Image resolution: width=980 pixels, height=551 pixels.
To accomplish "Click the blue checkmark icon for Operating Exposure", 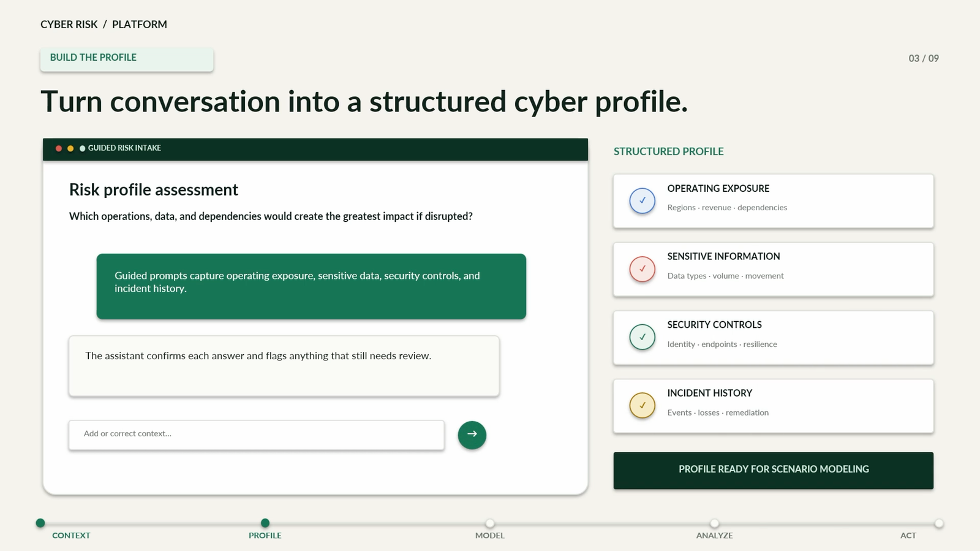I will coord(642,200).
